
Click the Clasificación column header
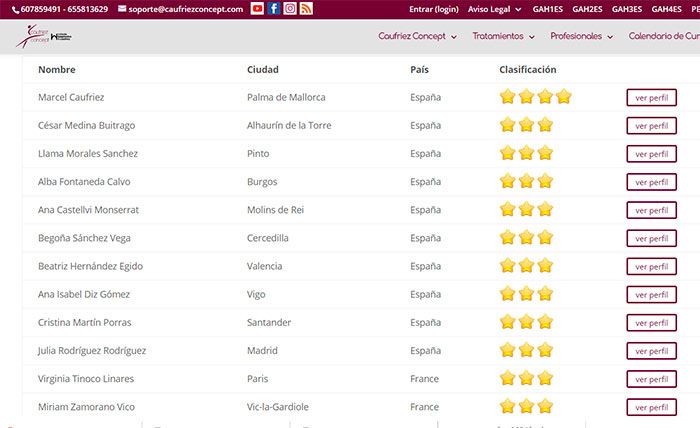click(527, 70)
